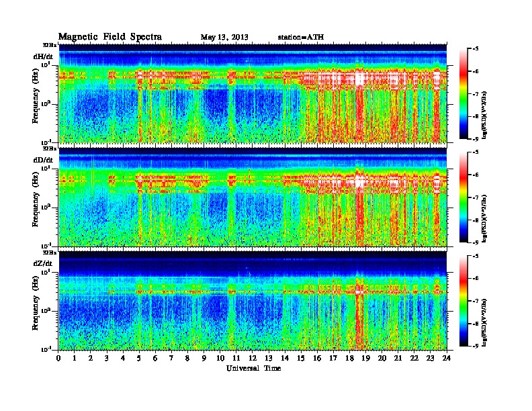The image size is (532, 411).
Task: Click the color bar beside dH/dt panel
Action: click(463, 93)
